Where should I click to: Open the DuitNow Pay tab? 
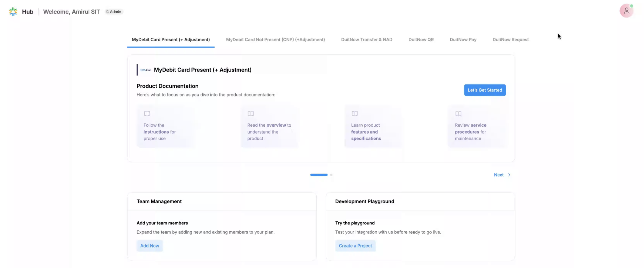coord(463,39)
